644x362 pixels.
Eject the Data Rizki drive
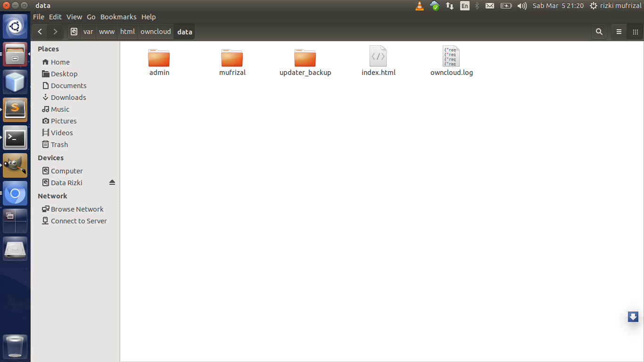pyautogui.click(x=112, y=182)
